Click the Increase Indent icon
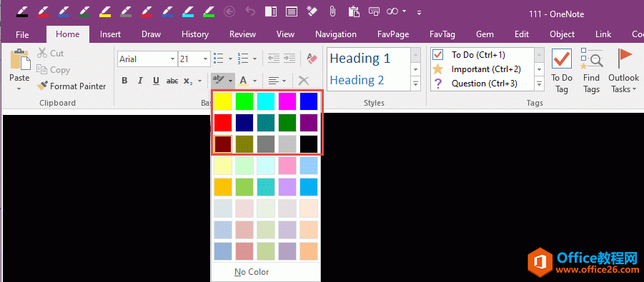The width and height of the screenshot is (644, 282). (289, 59)
